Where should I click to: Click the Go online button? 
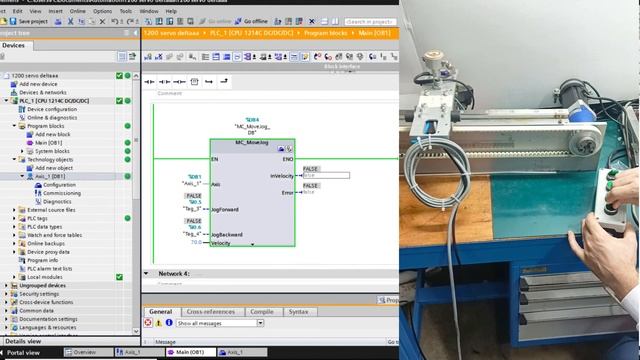tap(215, 21)
